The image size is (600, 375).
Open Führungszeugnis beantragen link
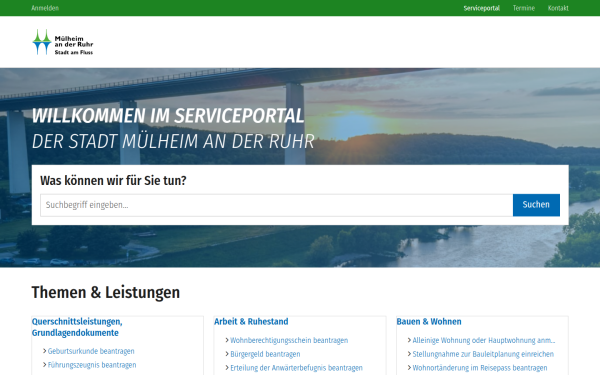pos(92,365)
